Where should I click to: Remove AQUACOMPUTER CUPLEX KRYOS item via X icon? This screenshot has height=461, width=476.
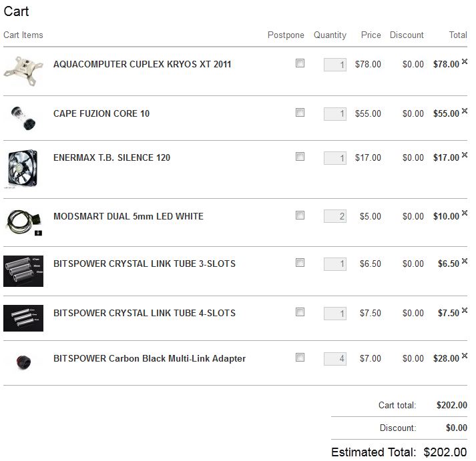(x=464, y=61)
